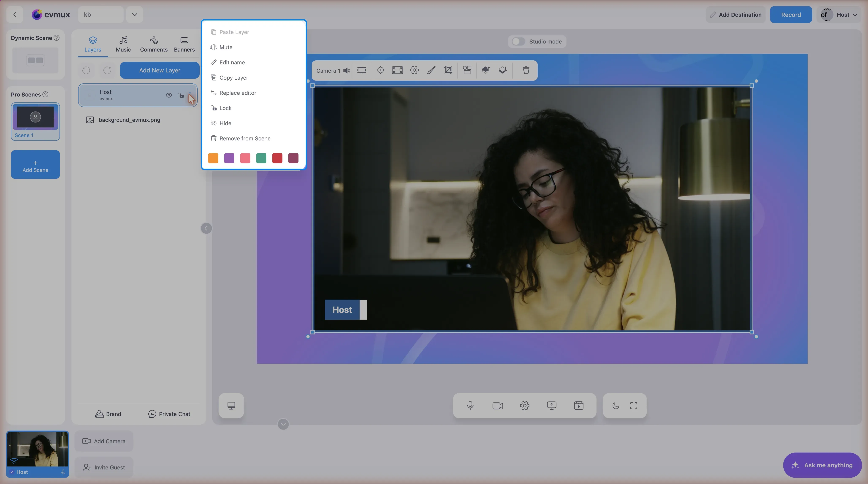Pick the green color swatch
Image resolution: width=868 pixels, height=484 pixels.
(261, 158)
